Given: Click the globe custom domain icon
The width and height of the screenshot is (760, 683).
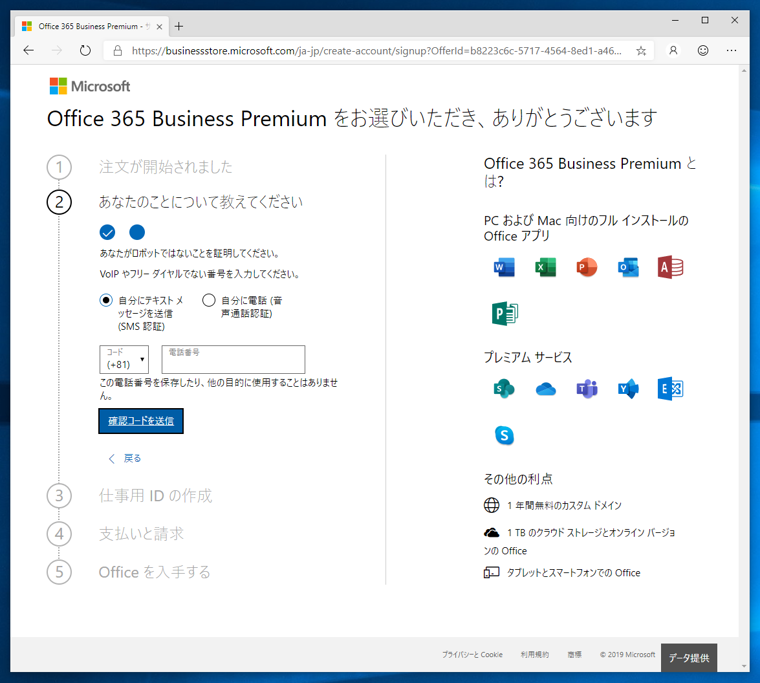Looking at the screenshot, I should tap(491, 505).
